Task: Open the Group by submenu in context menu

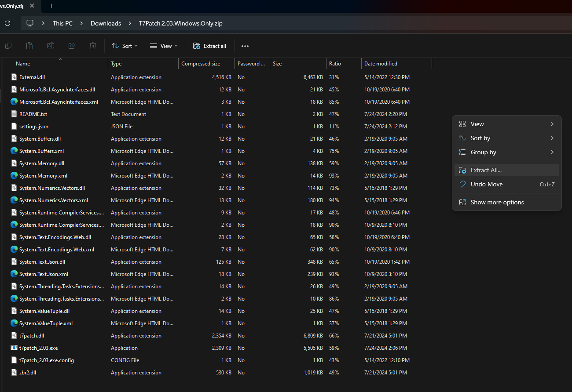Action: point(506,152)
